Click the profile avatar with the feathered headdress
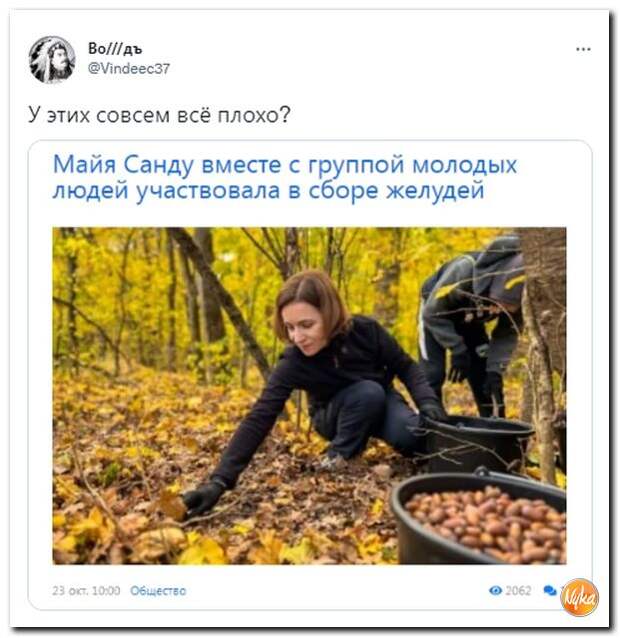Image resolution: width=620 pixels, height=638 pixels. click(x=52, y=59)
